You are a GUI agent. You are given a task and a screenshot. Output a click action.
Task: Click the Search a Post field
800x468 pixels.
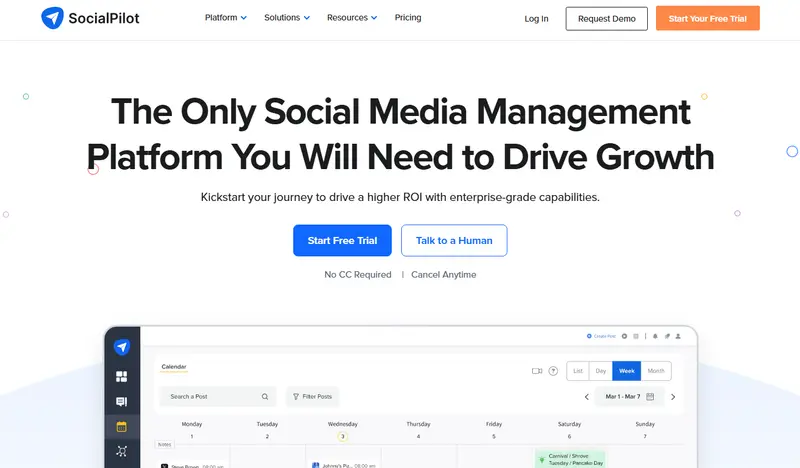tap(217, 397)
